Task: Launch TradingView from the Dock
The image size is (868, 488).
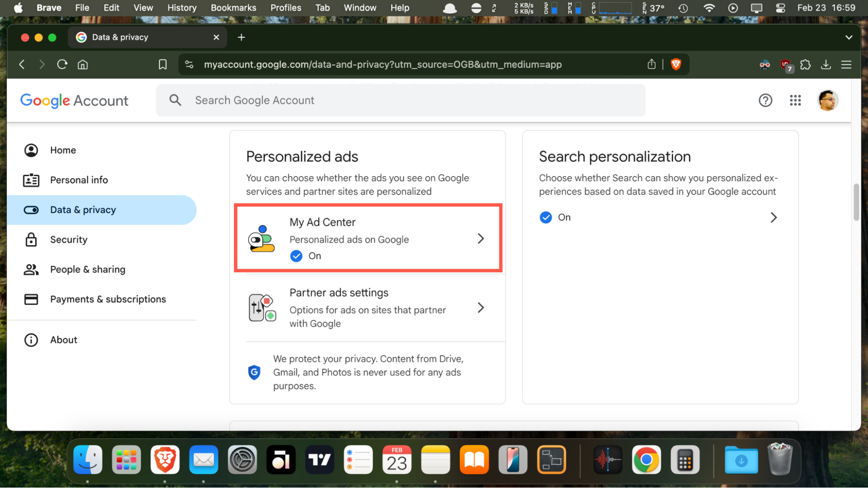Action: [x=320, y=460]
